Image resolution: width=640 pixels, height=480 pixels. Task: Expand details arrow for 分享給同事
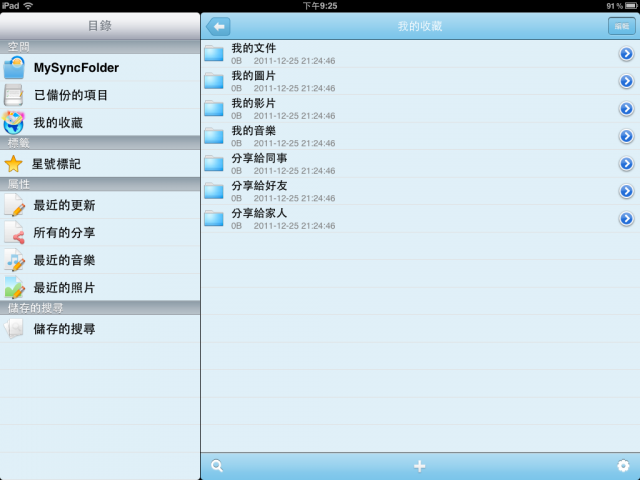[x=626, y=163]
